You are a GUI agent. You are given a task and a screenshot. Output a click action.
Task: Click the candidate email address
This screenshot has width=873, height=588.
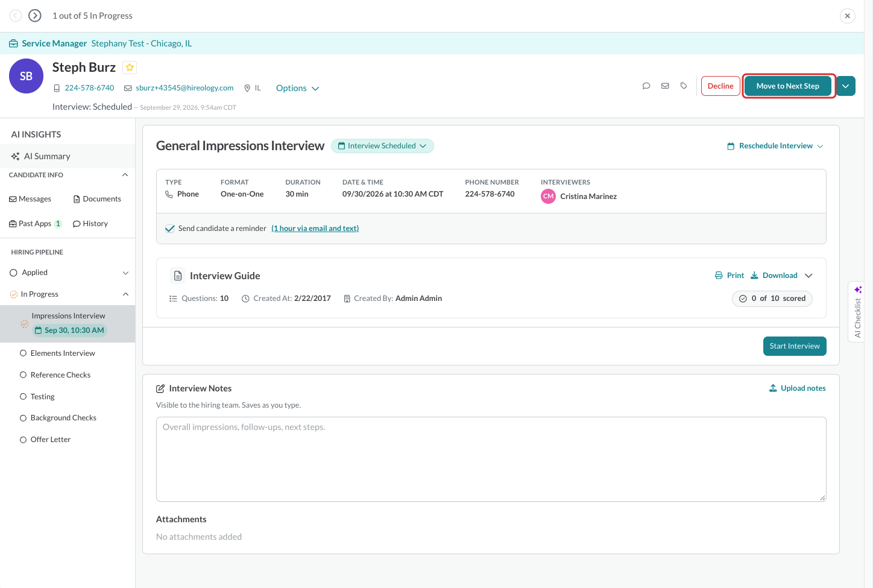tap(184, 88)
